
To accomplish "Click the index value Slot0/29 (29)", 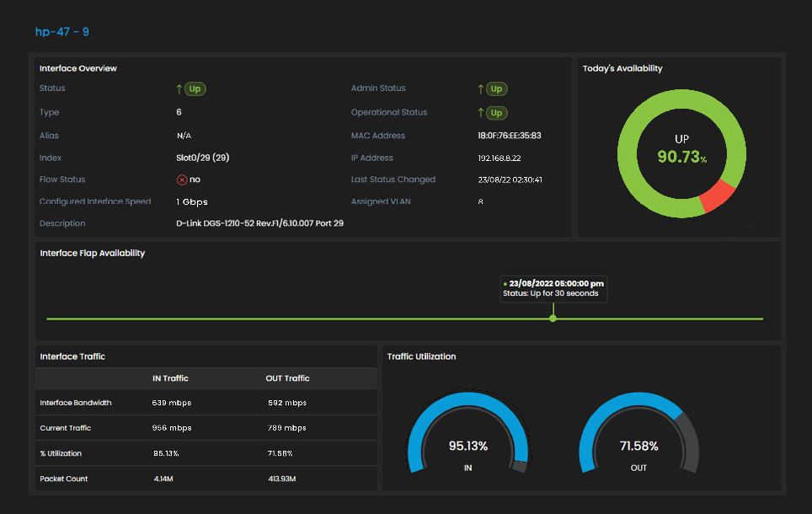I will [202, 158].
